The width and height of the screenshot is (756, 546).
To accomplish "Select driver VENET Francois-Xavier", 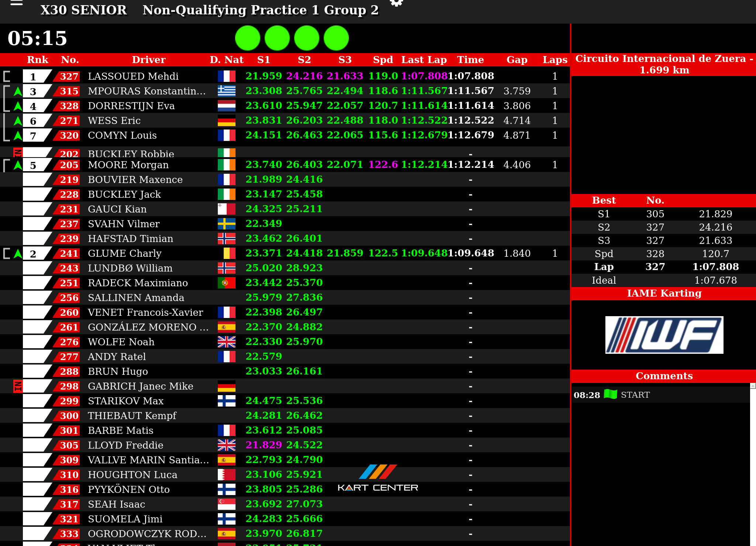I will pyautogui.click(x=145, y=312).
